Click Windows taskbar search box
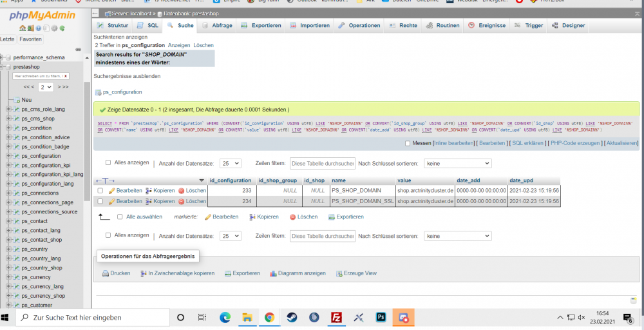The height and width of the screenshot is (330, 644). coord(93,318)
